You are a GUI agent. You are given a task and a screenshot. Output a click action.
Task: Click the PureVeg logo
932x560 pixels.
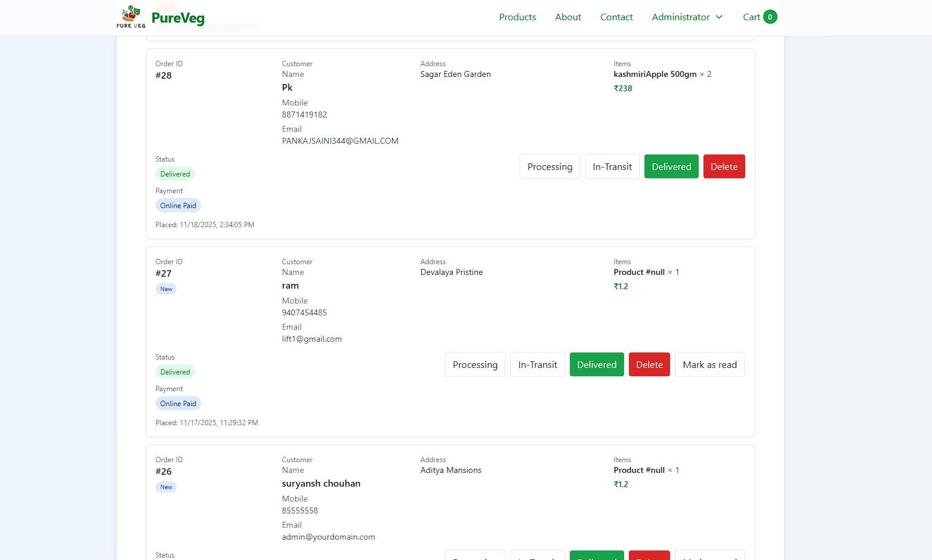coord(178,17)
